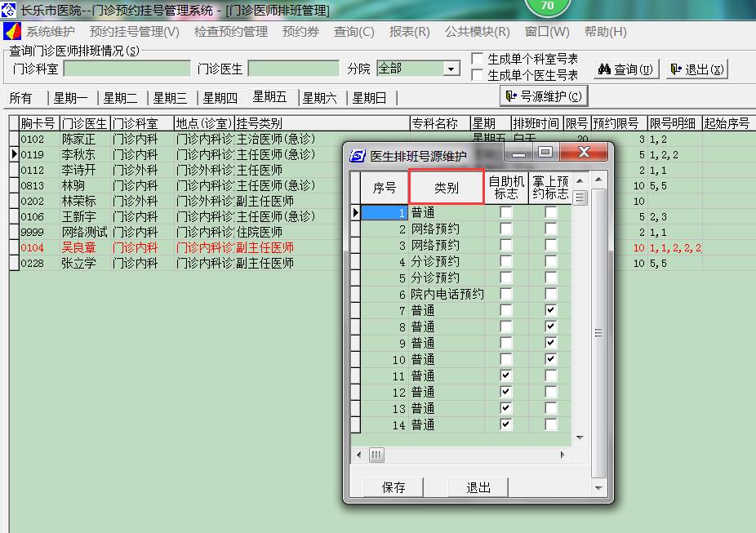Viewport: 756px width, 533px height.
Task: Open 窗口(W) menu
Action: pos(547,32)
